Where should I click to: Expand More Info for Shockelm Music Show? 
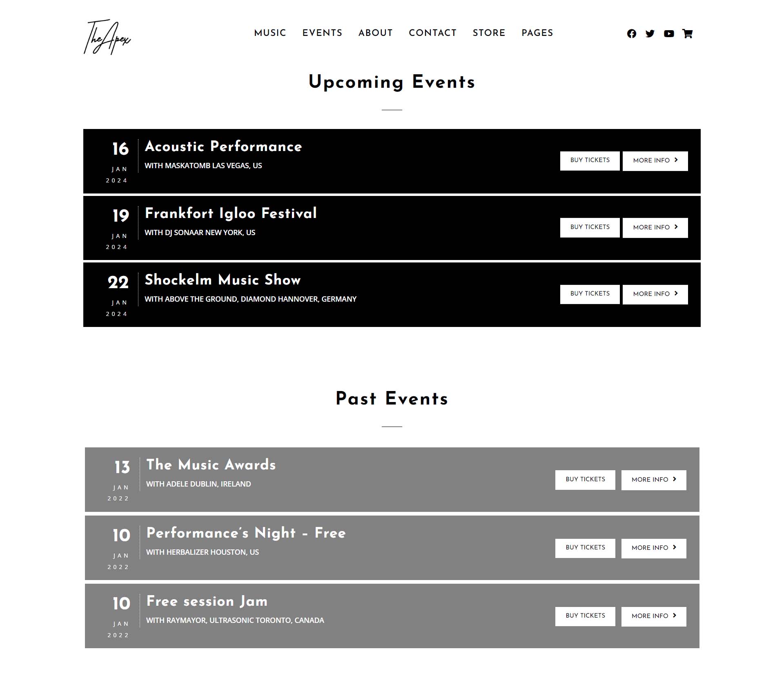pos(655,293)
